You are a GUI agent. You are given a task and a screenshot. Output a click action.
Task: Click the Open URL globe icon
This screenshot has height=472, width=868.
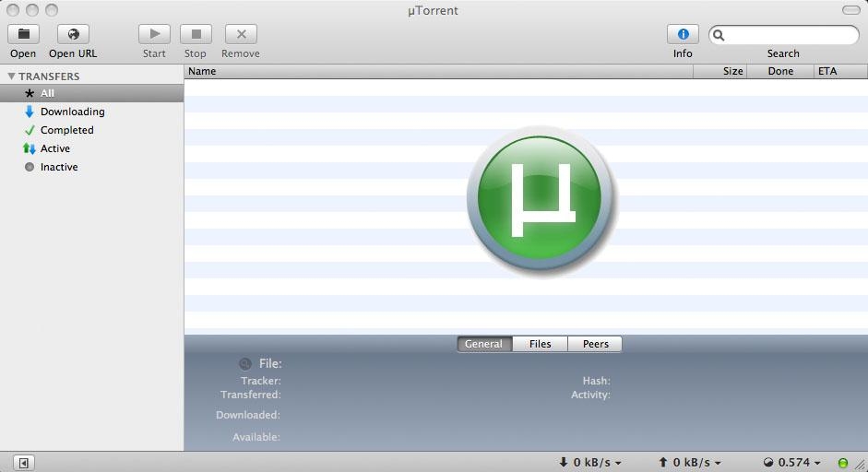coord(73,34)
